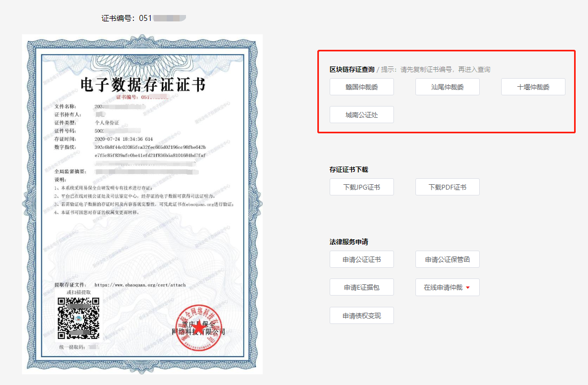This screenshot has width=588, height=385.
Task: Apply for a notarization certificate
Action: pos(361,259)
